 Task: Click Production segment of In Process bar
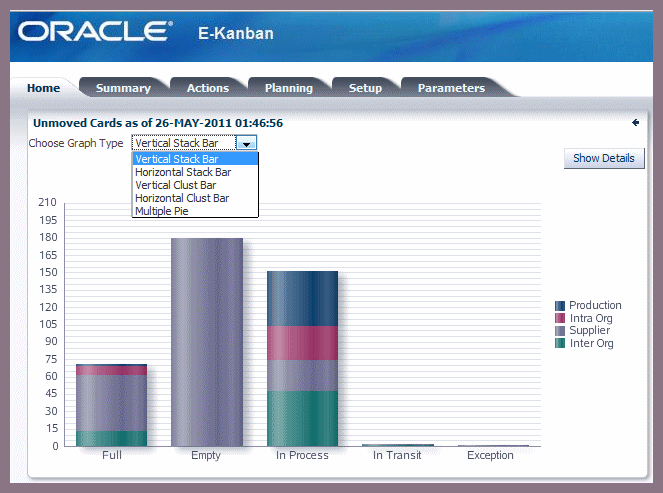[302, 299]
